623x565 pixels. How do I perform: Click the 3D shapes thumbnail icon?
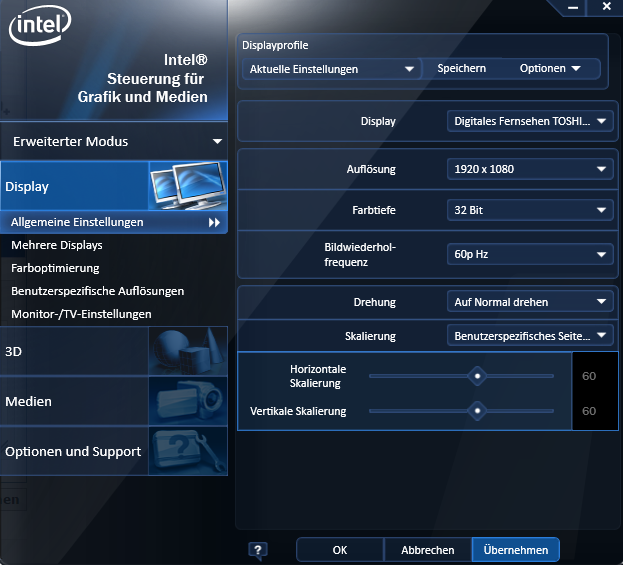point(188,351)
